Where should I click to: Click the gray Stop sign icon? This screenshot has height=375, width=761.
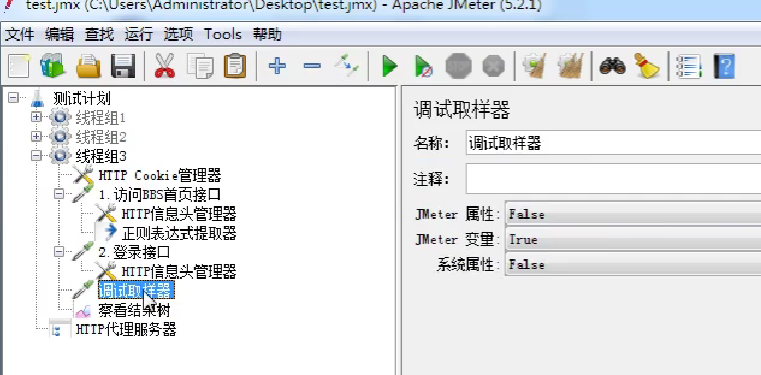coord(459,66)
